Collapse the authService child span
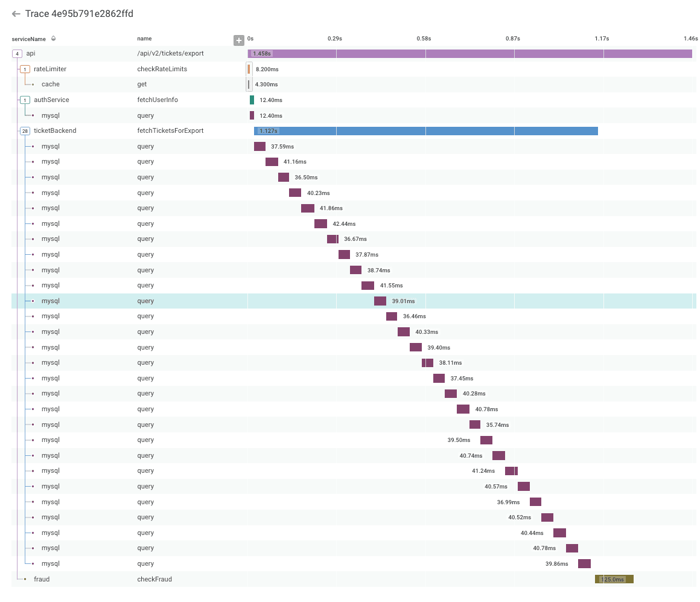The height and width of the screenshot is (602, 700). point(25,100)
